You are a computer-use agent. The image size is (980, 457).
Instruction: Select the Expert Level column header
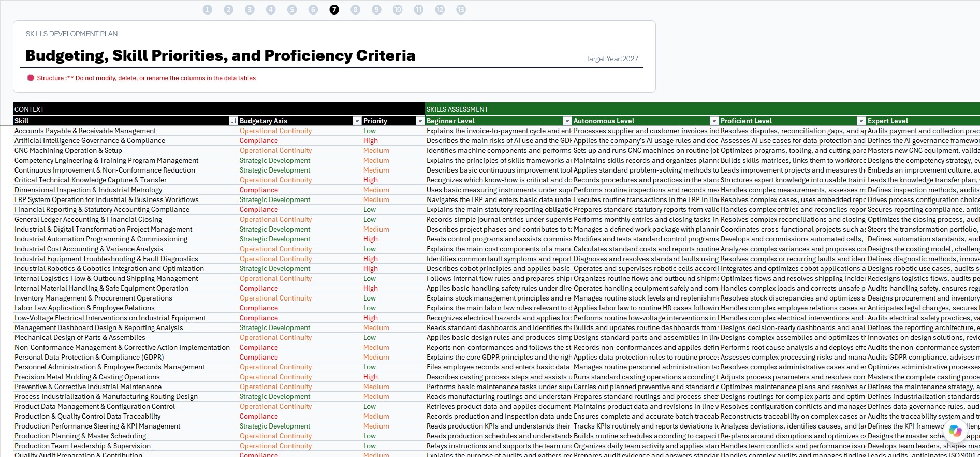coord(923,121)
